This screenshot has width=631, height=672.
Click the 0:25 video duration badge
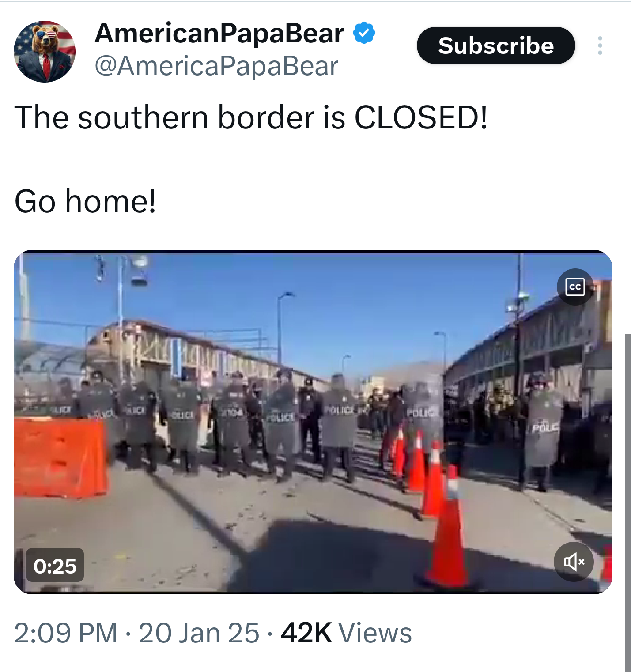[55, 566]
